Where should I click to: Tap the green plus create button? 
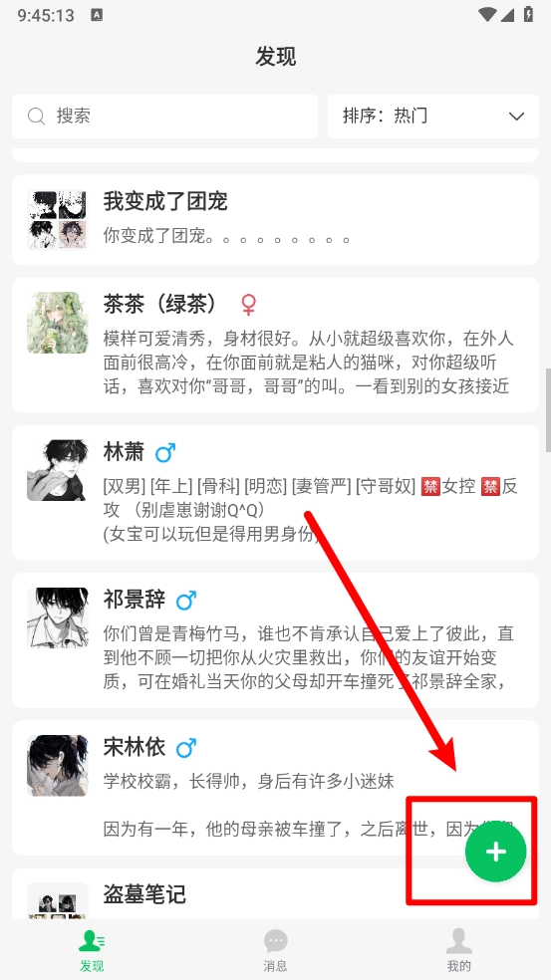[x=495, y=852]
